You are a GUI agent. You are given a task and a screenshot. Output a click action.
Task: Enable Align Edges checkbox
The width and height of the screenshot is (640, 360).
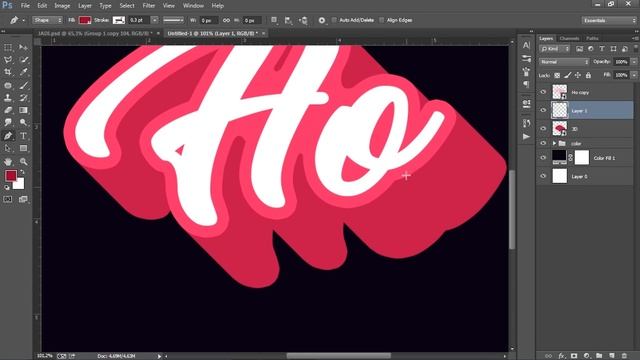(x=382, y=20)
